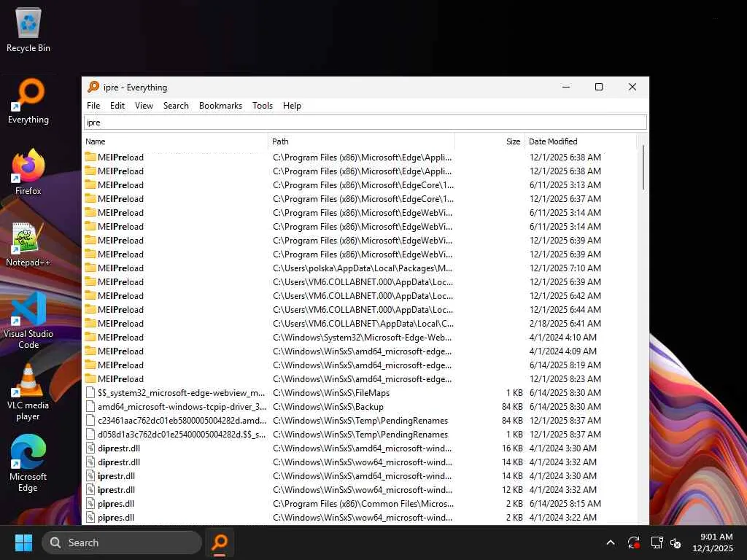Screen dimensions: 747x560
Task: Show hidden system tray icons
Action: pos(611,542)
